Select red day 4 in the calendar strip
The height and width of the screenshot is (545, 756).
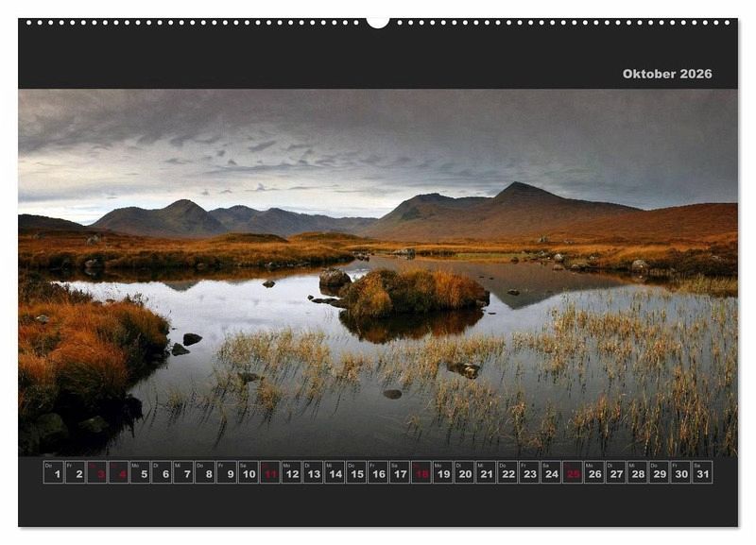(119, 472)
